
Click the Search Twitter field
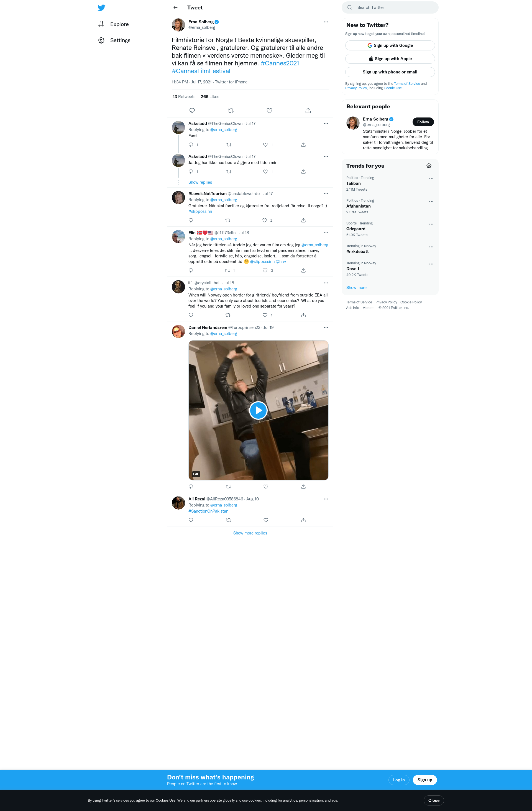(x=390, y=7)
